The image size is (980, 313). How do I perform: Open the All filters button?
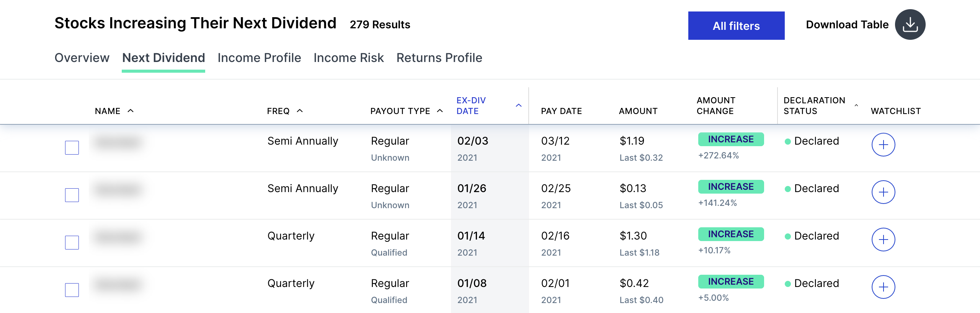pyautogui.click(x=736, y=26)
